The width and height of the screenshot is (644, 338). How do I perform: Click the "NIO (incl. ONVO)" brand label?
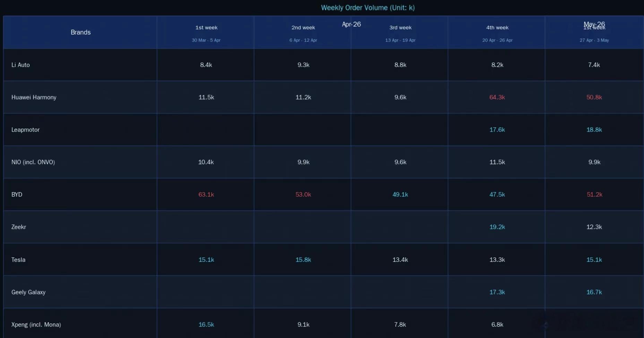[x=33, y=162]
